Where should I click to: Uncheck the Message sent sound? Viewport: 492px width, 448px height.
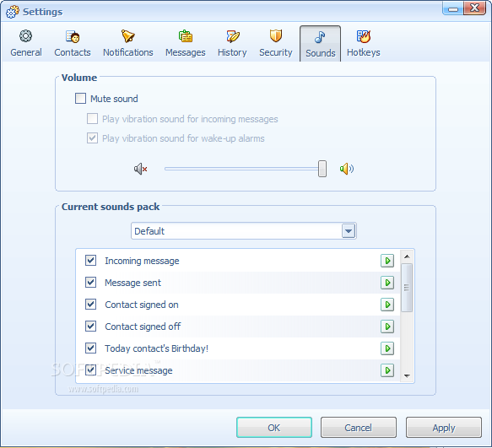click(90, 283)
